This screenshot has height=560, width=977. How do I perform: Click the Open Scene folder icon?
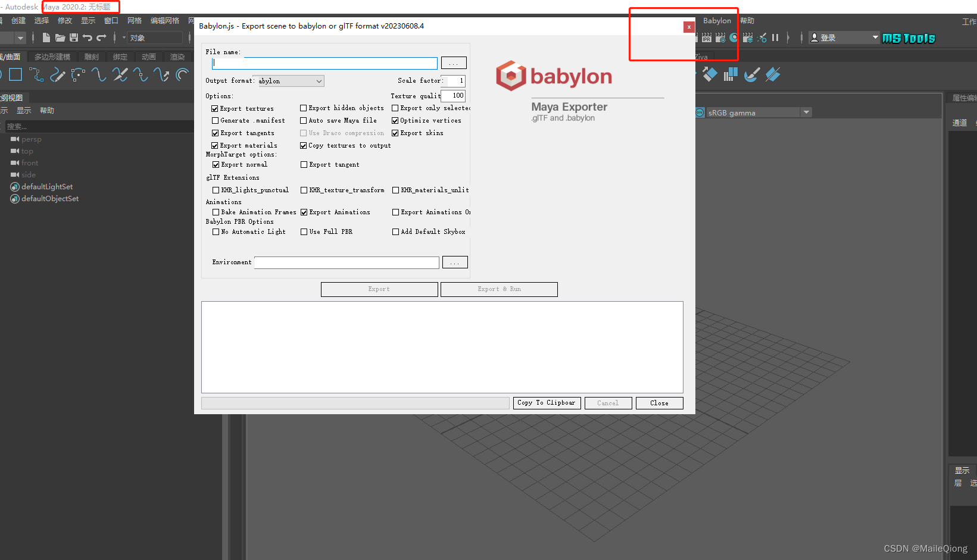60,37
